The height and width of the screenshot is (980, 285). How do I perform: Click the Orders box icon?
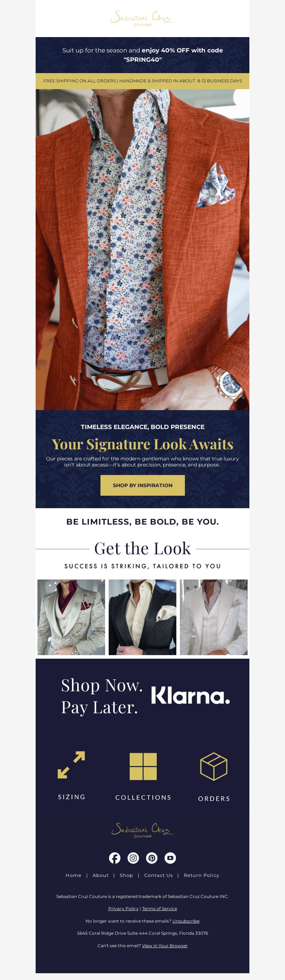(x=213, y=766)
